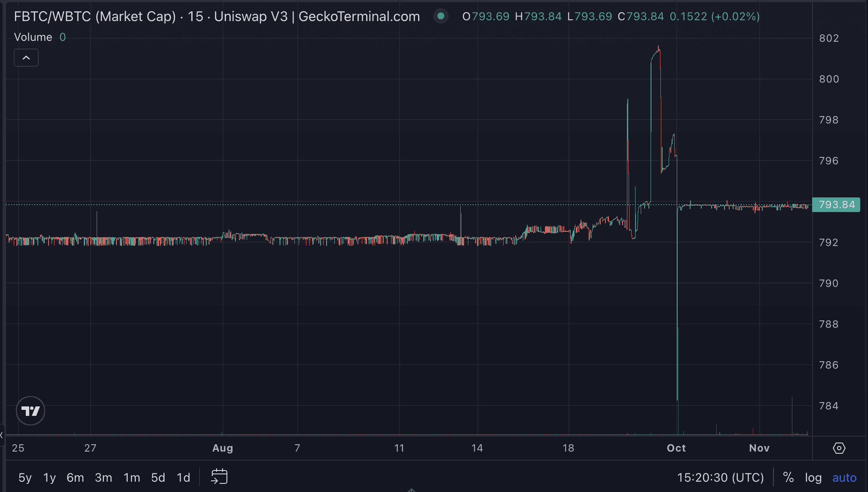Click the Volume indicator label
The width and height of the screenshot is (868, 492).
point(33,37)
